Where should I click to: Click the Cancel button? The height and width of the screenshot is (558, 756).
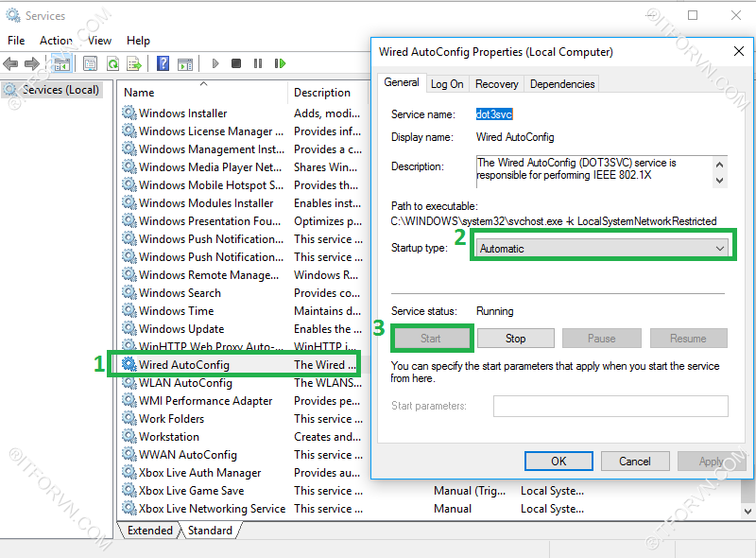(x=635, y=462)
